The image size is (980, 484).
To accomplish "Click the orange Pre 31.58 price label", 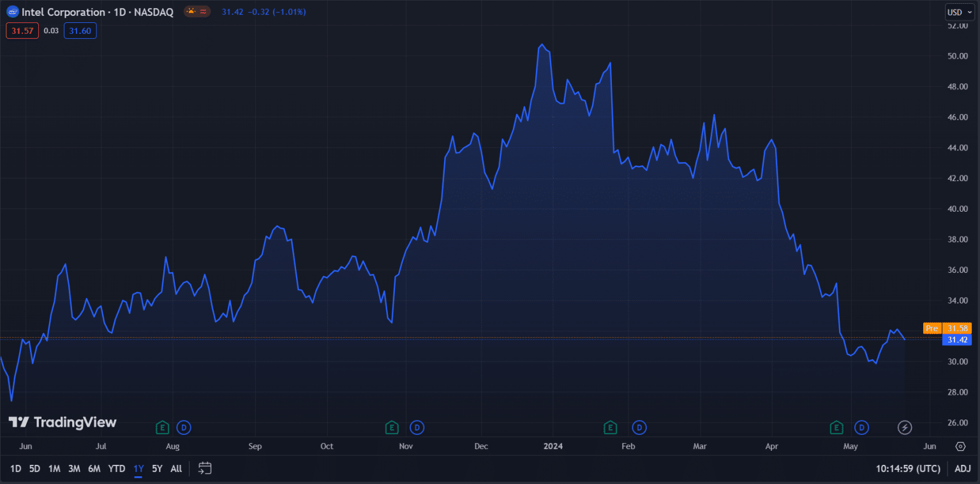I will [x=947, y=328].
